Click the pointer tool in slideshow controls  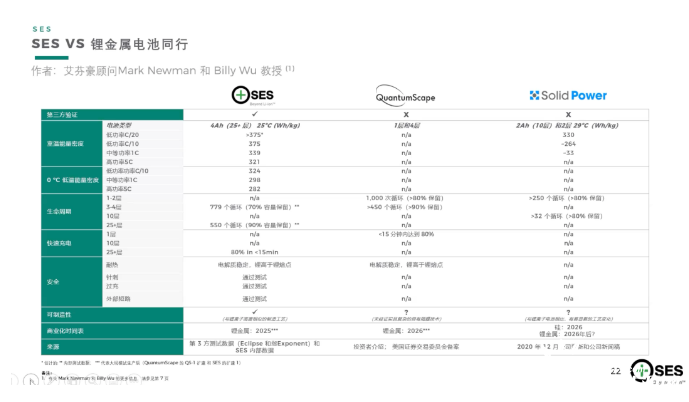pyautogui.click(x=31, y=380)
